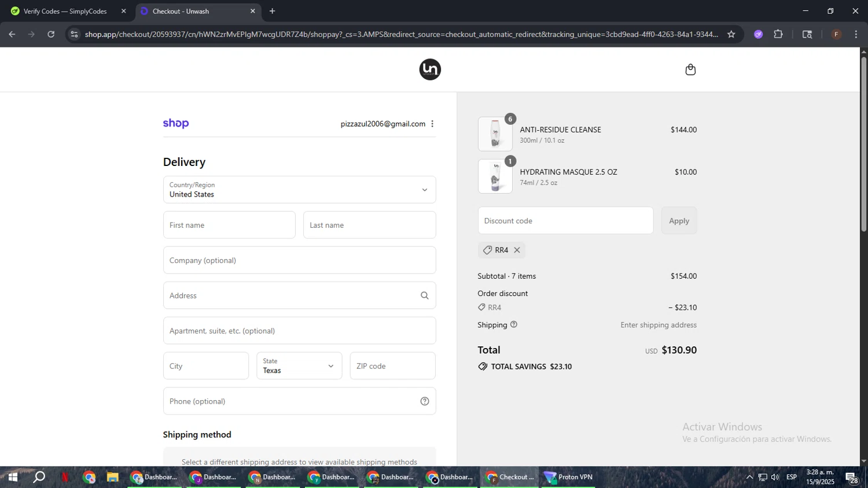Click the Unwash logo in the header
868x488 pixels.
430,69
